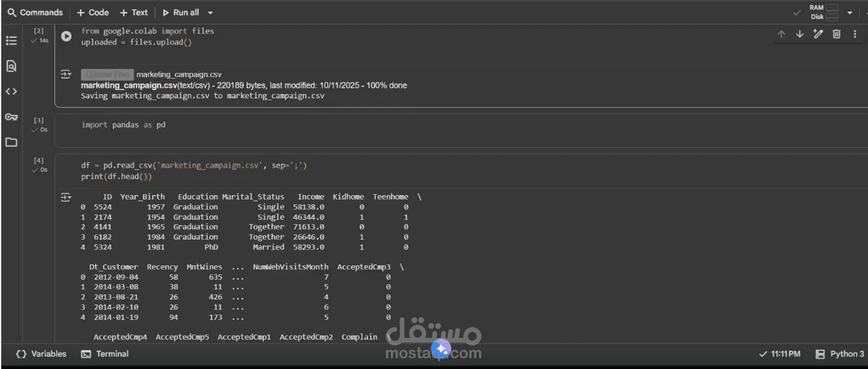
Task: Click the Marital_Status column header
Action: pyautogui.click(x=253, y=197)
